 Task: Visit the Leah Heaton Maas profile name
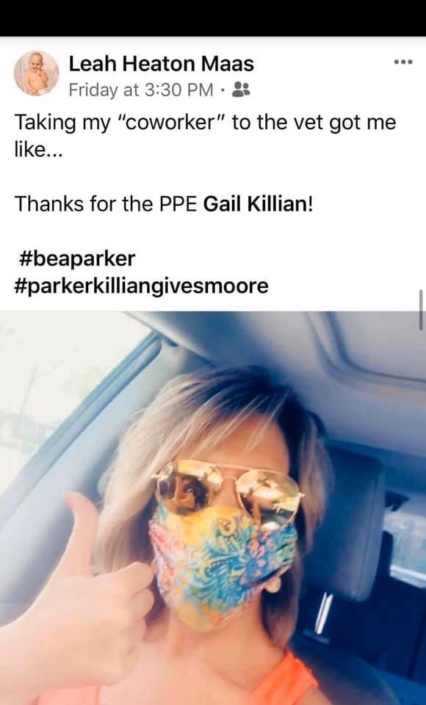(x=161, y=64)
